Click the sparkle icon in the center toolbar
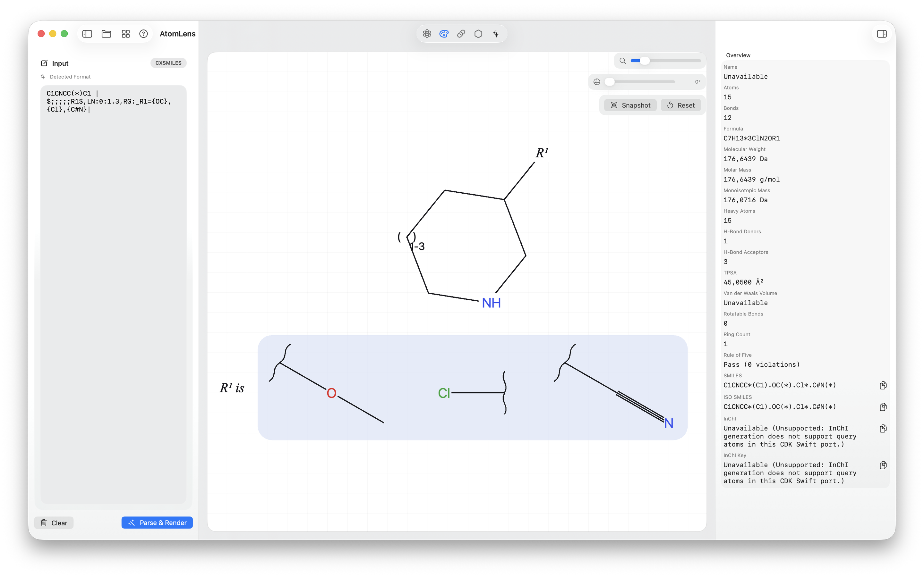 point(496,34)
